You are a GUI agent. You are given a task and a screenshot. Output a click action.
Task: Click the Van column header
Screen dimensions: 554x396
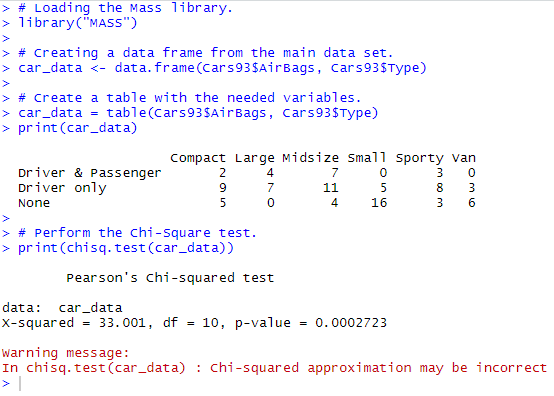click(x=464, y=158)
